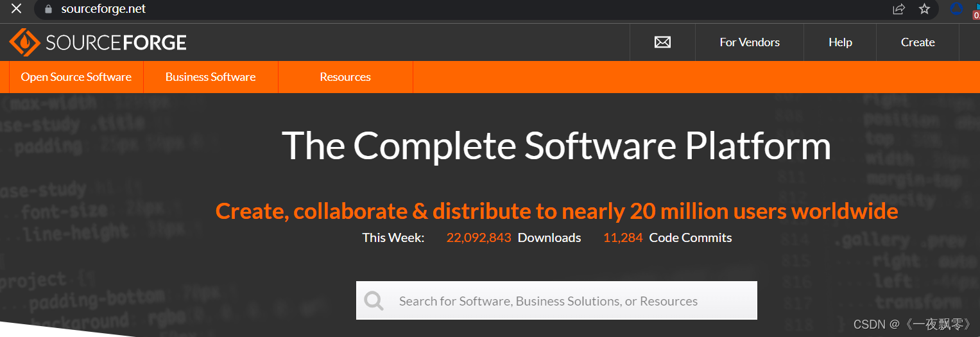Image resolution: width=980 pixels, height=337 pixels.
Task: Click the "This Week:" label
Action: [393, 238]
